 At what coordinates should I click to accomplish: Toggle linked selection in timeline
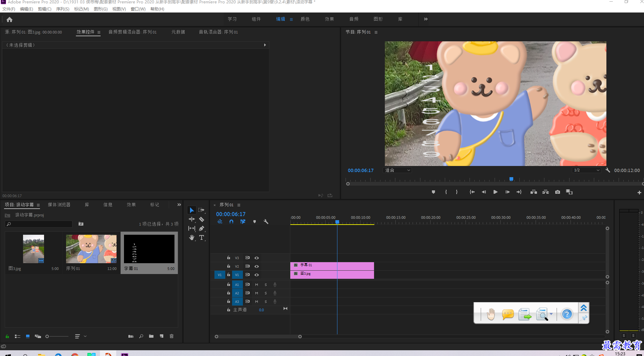tap(243, 222)
